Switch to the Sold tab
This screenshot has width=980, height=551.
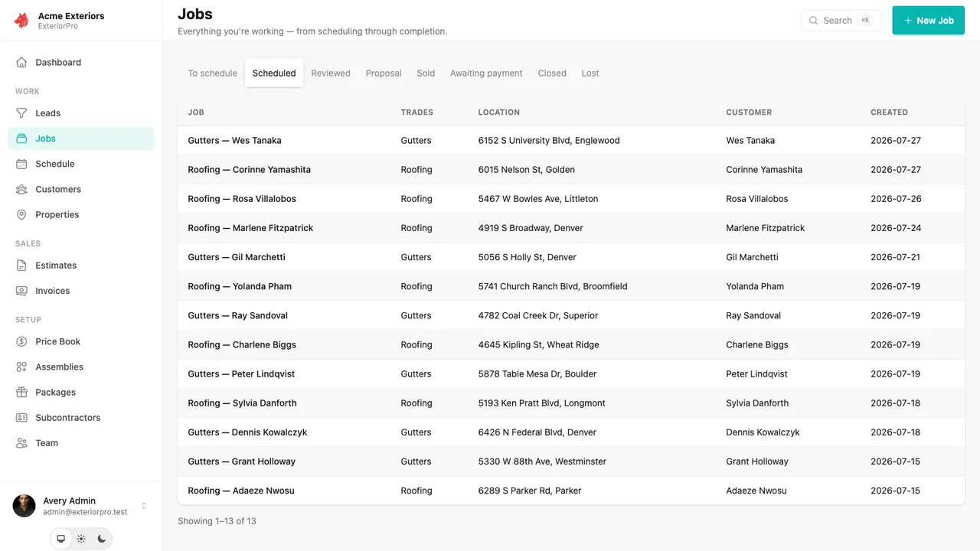426,73
